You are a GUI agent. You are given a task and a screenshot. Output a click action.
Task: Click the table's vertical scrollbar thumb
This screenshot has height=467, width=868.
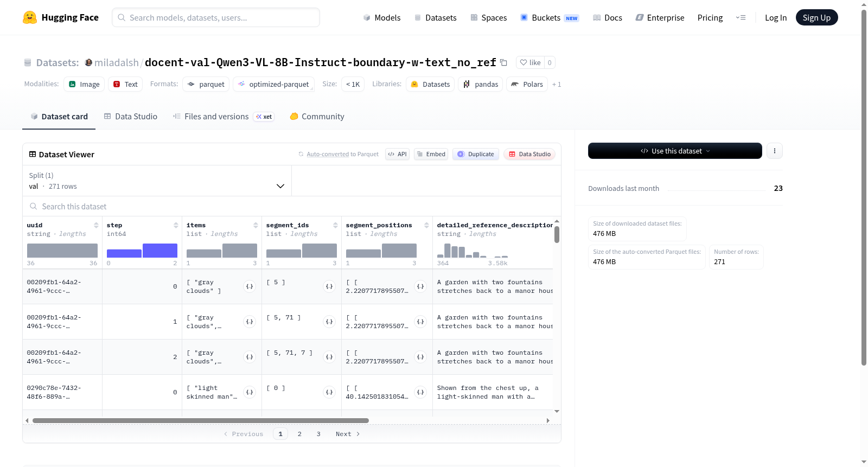557,234
